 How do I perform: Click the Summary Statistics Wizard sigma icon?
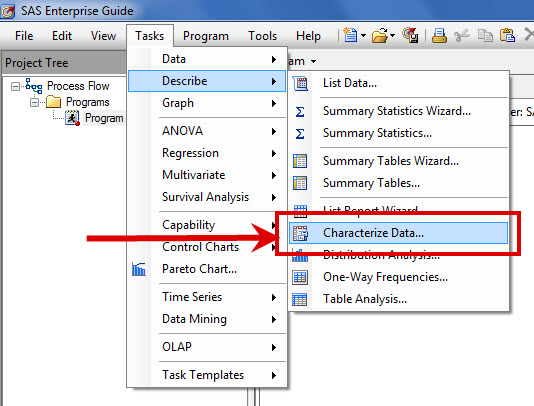click(x=300, y=111)
